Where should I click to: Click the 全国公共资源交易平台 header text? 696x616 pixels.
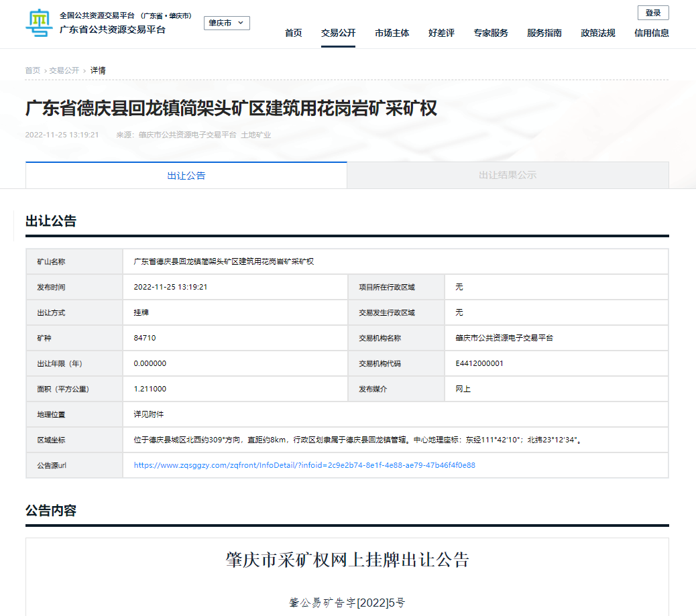pyautogui.click(x=97, y=15)
